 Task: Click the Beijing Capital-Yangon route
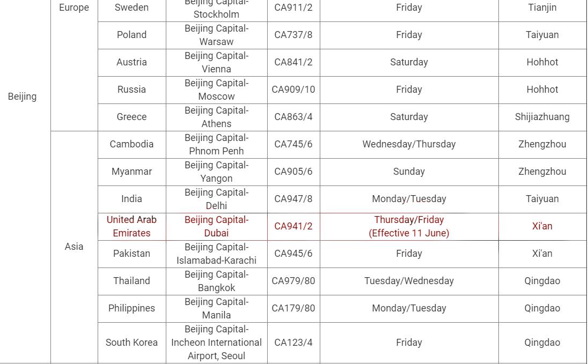216,172
